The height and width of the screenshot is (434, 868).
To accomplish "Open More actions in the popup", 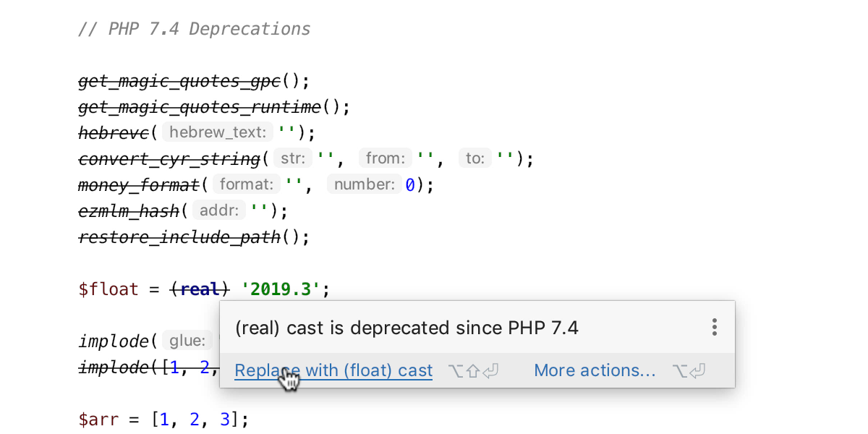I will [x=595, y=370].
